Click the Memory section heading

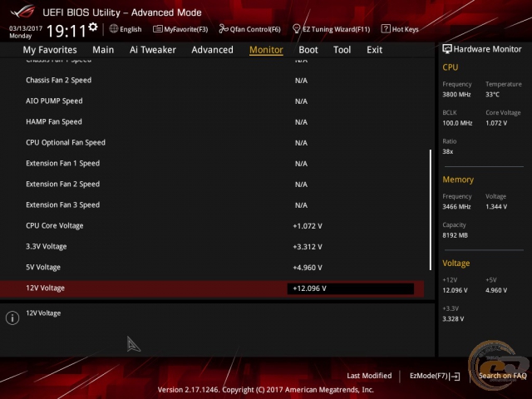[x=458, y=180]
